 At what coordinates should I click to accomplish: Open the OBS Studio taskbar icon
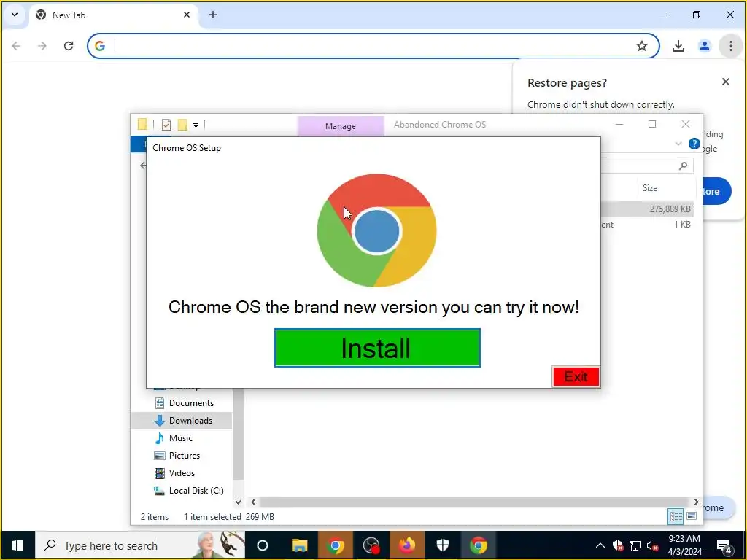371,545
